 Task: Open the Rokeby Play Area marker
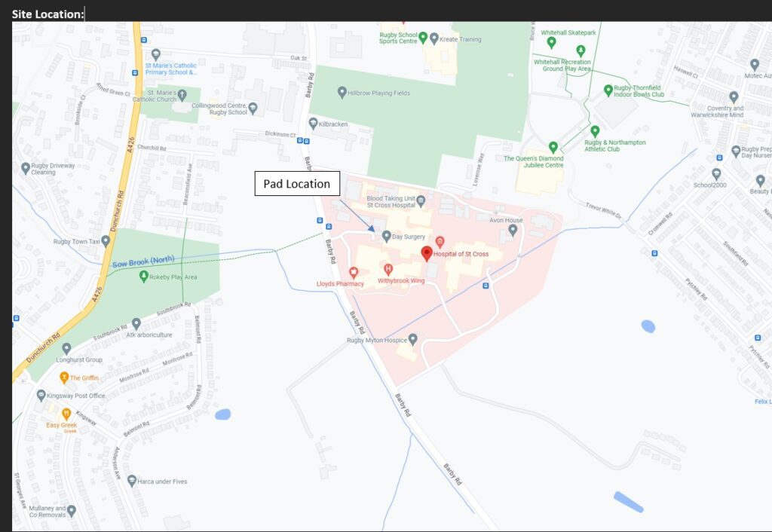coord(143,277)
